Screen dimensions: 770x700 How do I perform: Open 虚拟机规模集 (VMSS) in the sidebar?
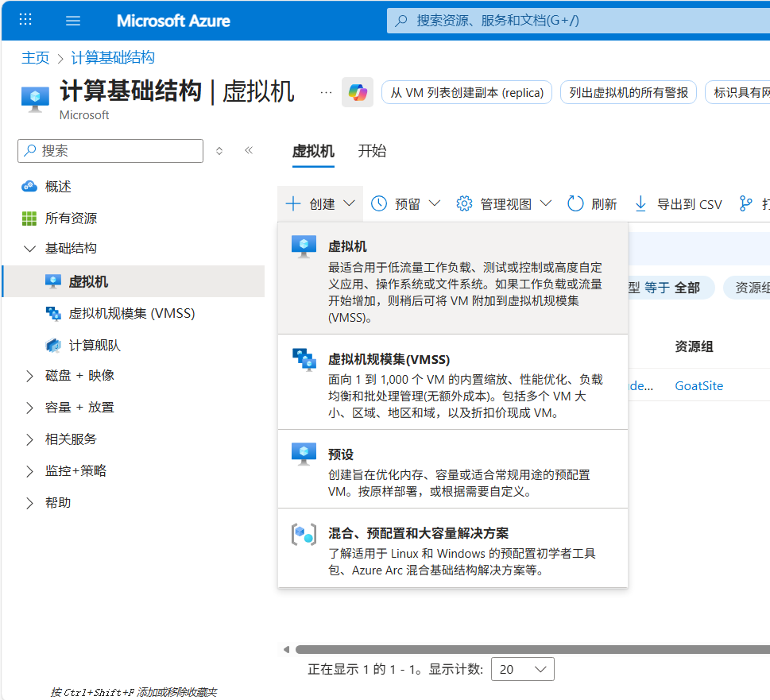pyautogui.click(x=131, y=313)
